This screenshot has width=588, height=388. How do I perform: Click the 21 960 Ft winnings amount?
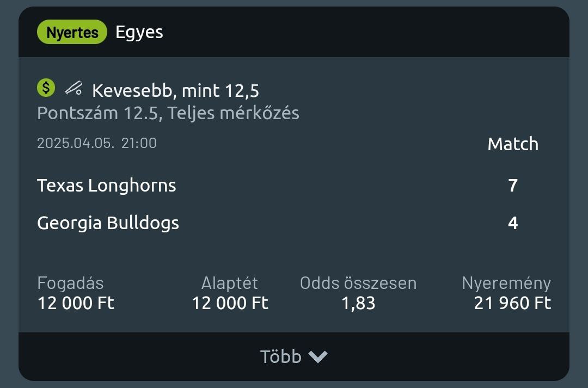(512, 303)
